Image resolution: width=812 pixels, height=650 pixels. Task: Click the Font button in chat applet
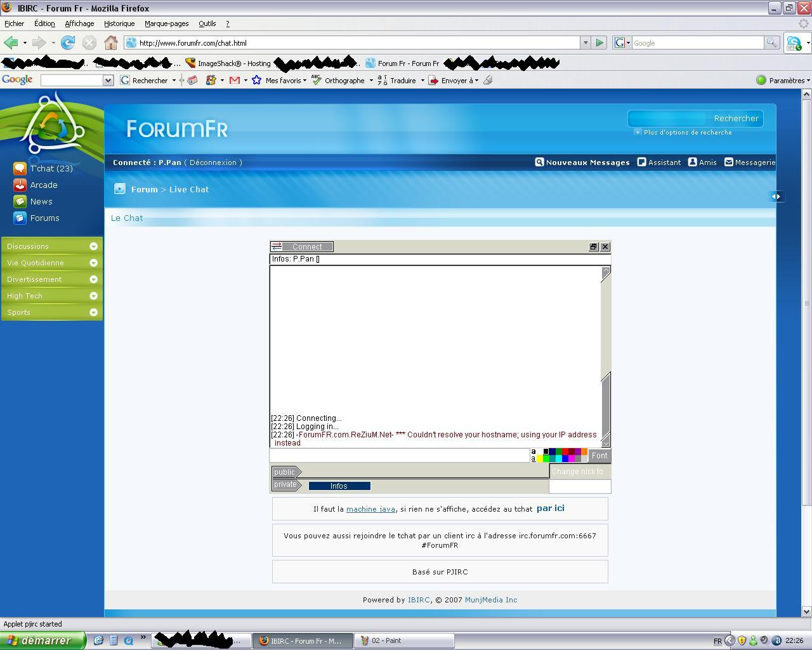599,455
